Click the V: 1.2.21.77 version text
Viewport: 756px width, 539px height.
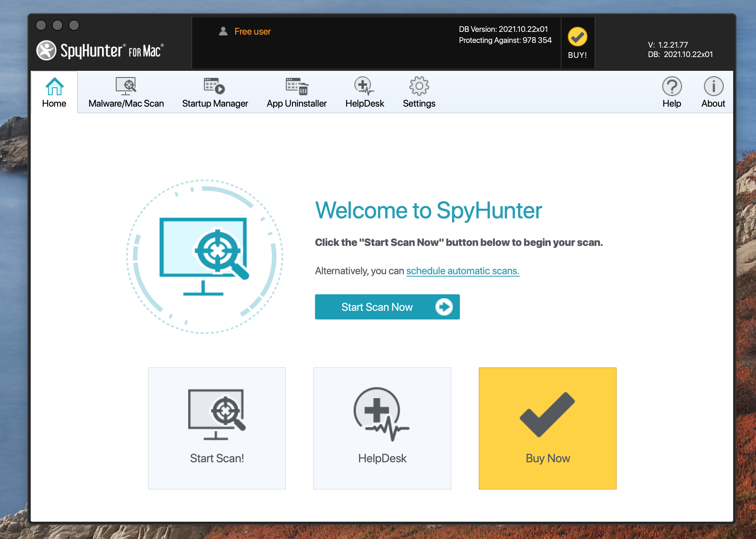pos(668,45)
